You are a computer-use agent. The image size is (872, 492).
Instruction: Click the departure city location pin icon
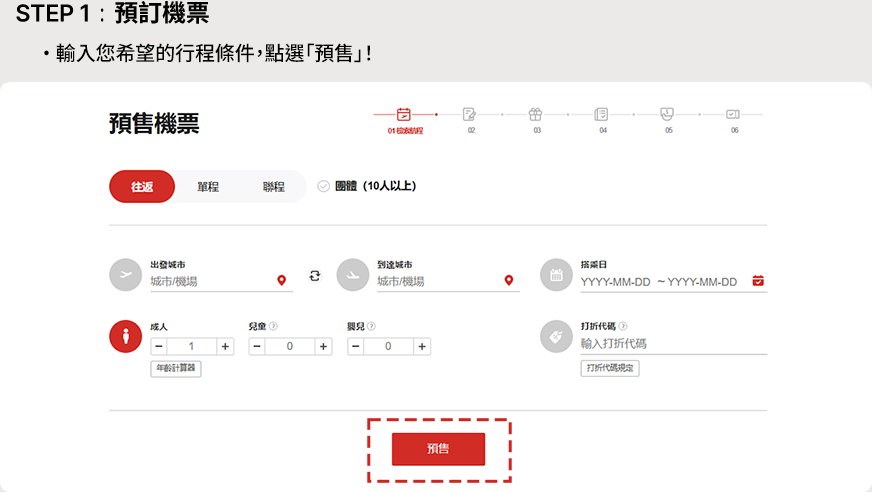pyautogui.click(x=282, y=281)
